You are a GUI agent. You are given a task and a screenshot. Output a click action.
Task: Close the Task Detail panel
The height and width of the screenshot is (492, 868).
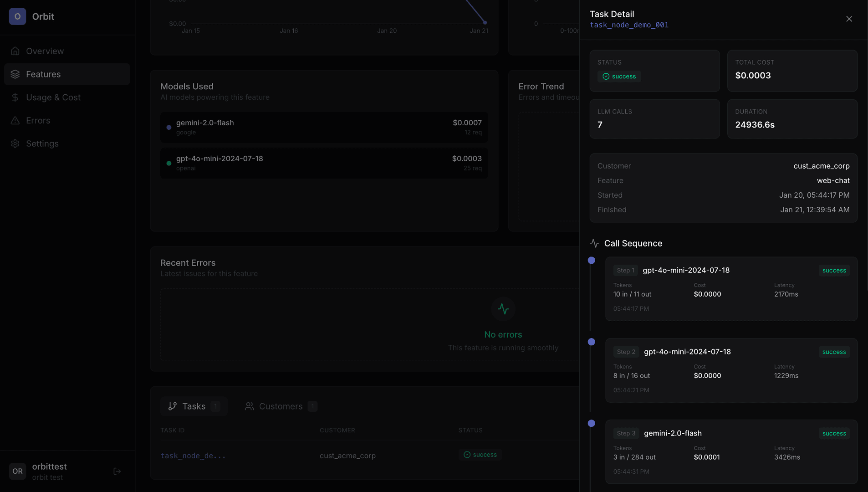click(849, 19)
